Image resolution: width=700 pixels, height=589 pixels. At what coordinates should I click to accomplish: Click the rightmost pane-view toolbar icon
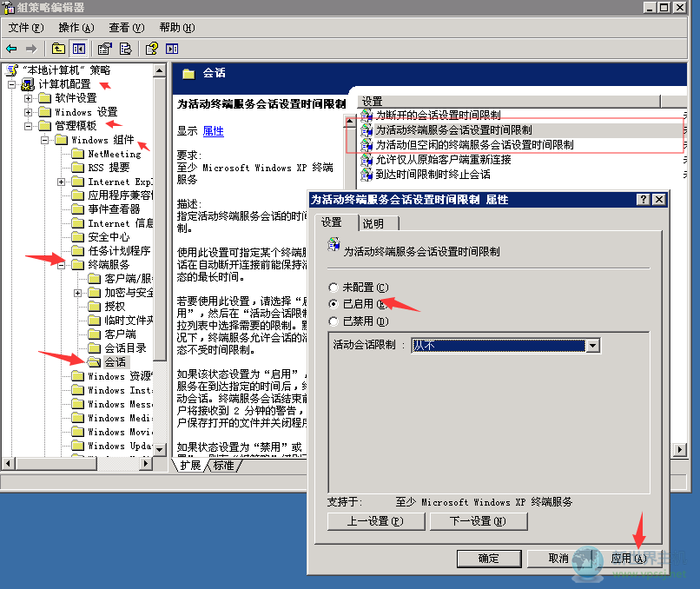tap(172, 49)
